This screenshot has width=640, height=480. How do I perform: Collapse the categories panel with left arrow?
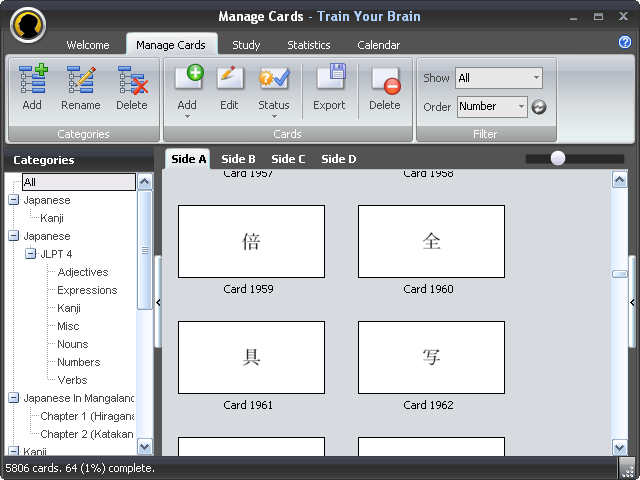click(x=158, y=302)
